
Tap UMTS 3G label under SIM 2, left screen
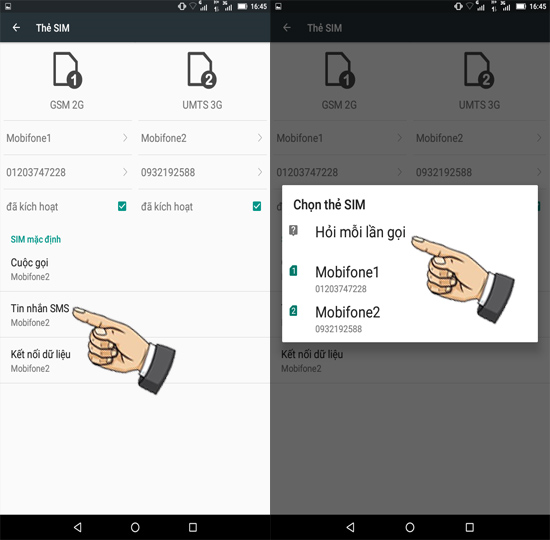point(202,105)
